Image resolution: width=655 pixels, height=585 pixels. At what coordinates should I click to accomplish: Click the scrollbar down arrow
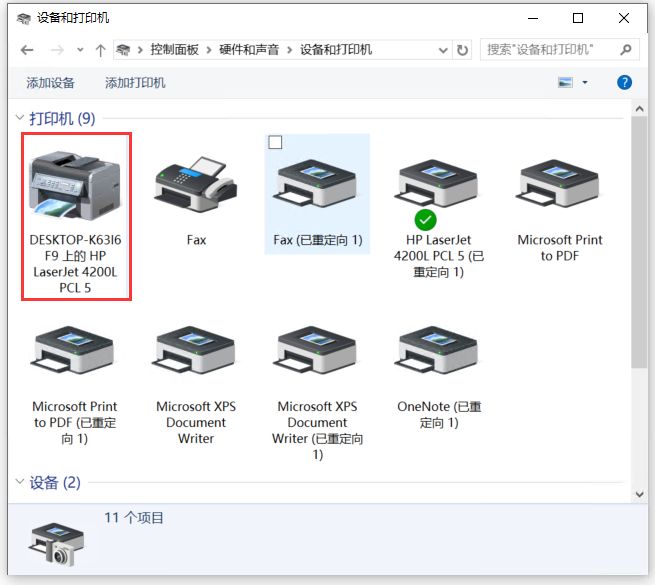click(639, 494)
